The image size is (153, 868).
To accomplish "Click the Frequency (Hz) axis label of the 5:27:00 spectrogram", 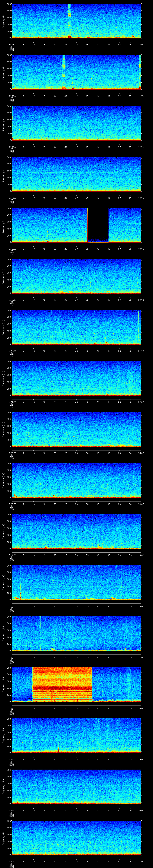I will [3, 685].
